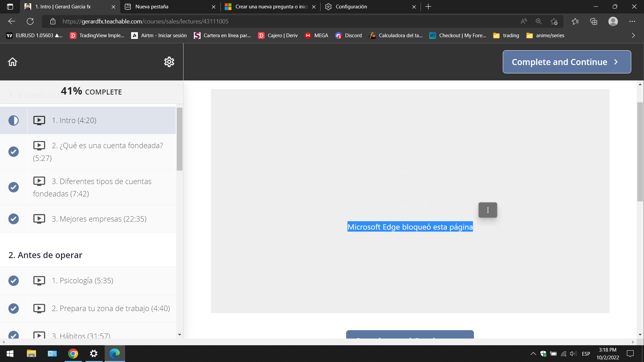Screen dimensions: 644x362
Task: Open Discord bookmark
Action: (348, 36)
